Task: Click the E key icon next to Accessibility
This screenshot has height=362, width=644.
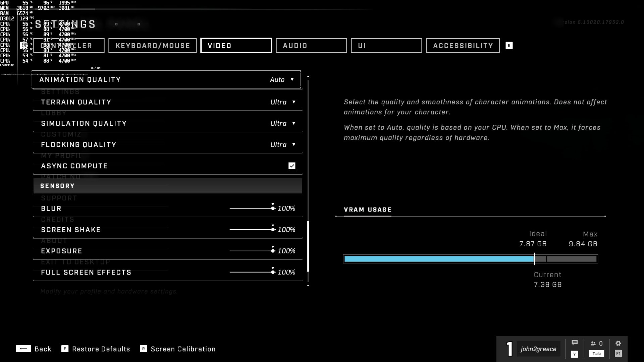Action: 509,45
